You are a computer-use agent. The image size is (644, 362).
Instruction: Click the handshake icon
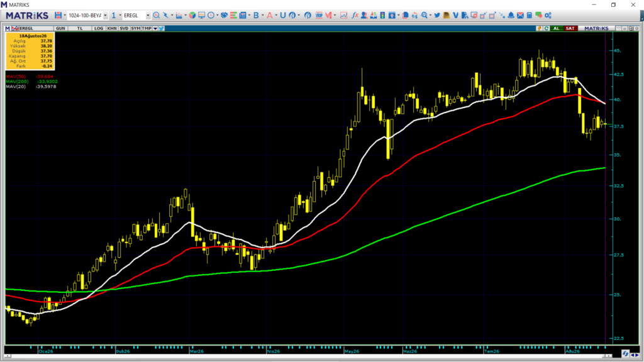225,15
